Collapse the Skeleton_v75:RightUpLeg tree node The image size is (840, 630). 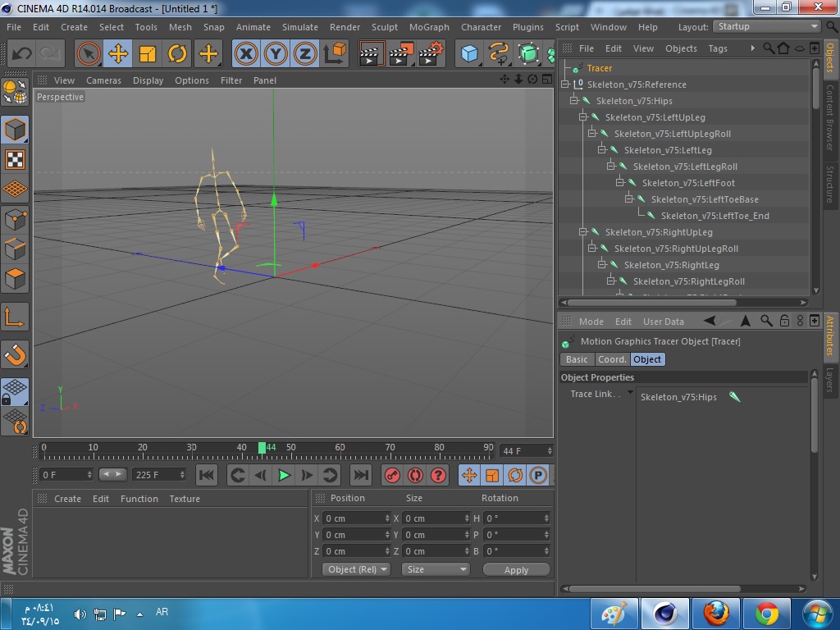[583, 232]
